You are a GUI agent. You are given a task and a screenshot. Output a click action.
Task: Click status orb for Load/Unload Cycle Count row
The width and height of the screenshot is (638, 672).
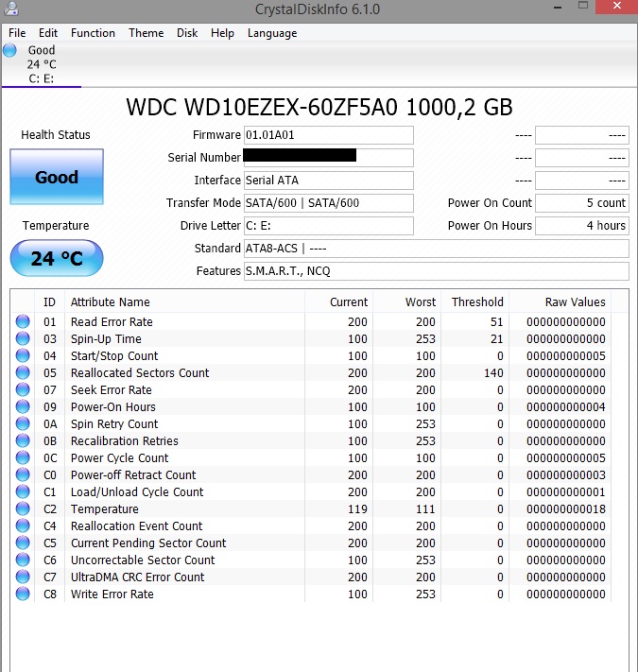click(x=23, y=491)
